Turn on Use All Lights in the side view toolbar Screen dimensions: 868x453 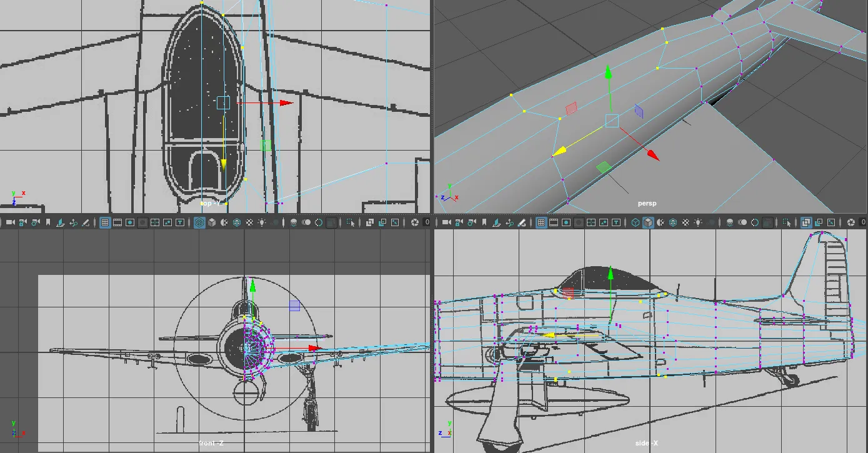tap(698, 222)
